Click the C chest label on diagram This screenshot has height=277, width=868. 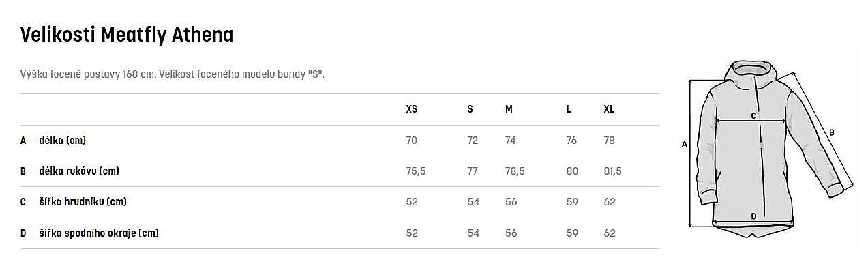pyautogui.click(x=753, y=116)
